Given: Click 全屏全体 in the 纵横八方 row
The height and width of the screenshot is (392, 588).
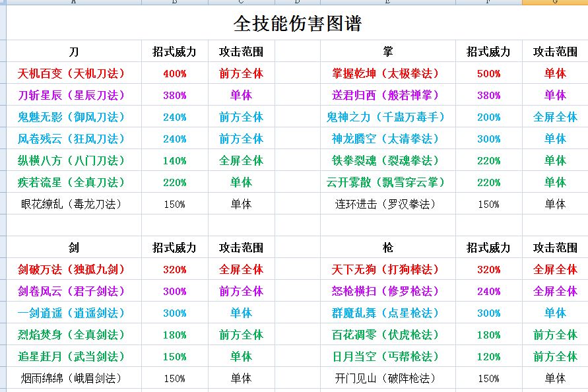Looking at the screenshot, I should [241, 160].
